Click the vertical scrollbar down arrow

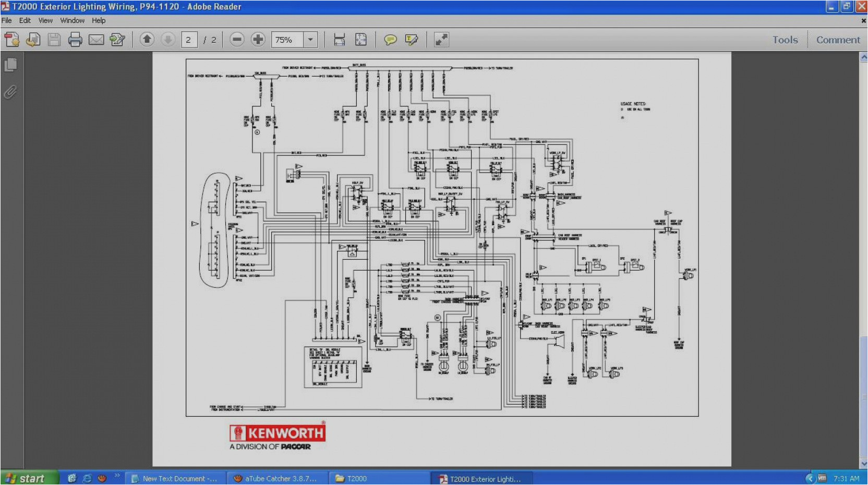[x=863, y=463]
